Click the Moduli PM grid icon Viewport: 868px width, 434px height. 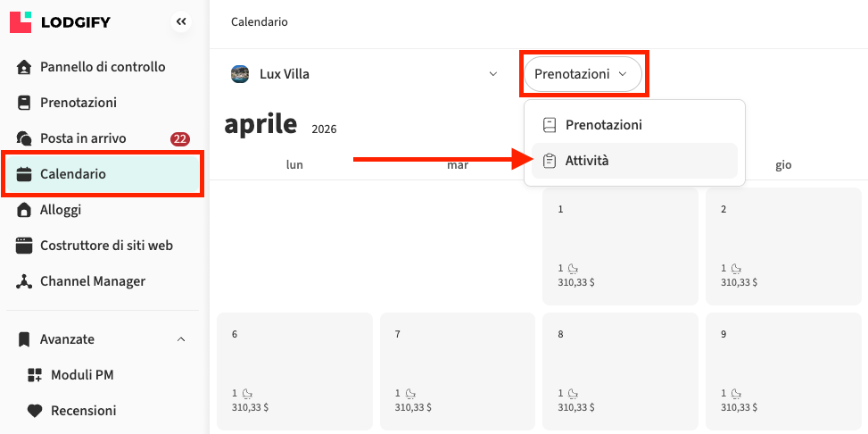35,375
